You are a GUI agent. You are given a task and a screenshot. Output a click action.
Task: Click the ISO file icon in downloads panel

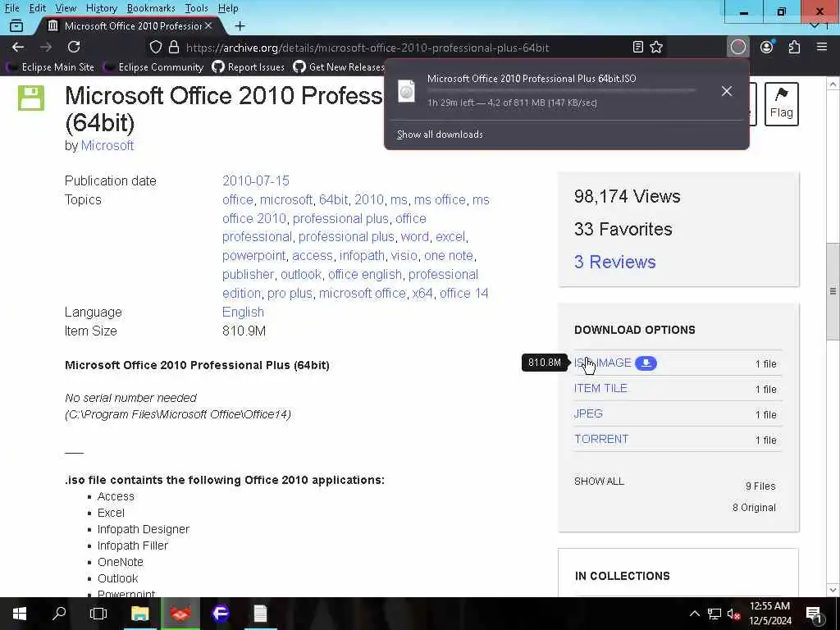click(x=407, y=91)
